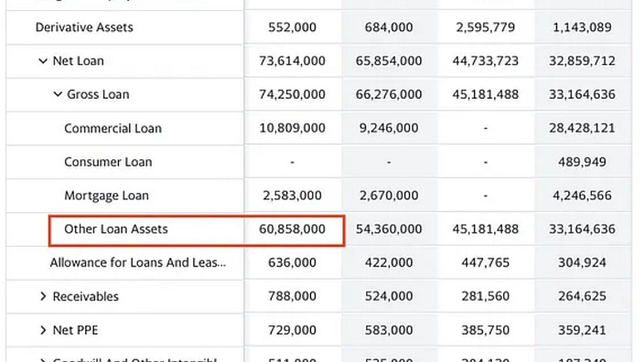Click Gross Loan value 66,276,000
The image size is (644, 362).
pyautogui.click(x=389, y=94)
